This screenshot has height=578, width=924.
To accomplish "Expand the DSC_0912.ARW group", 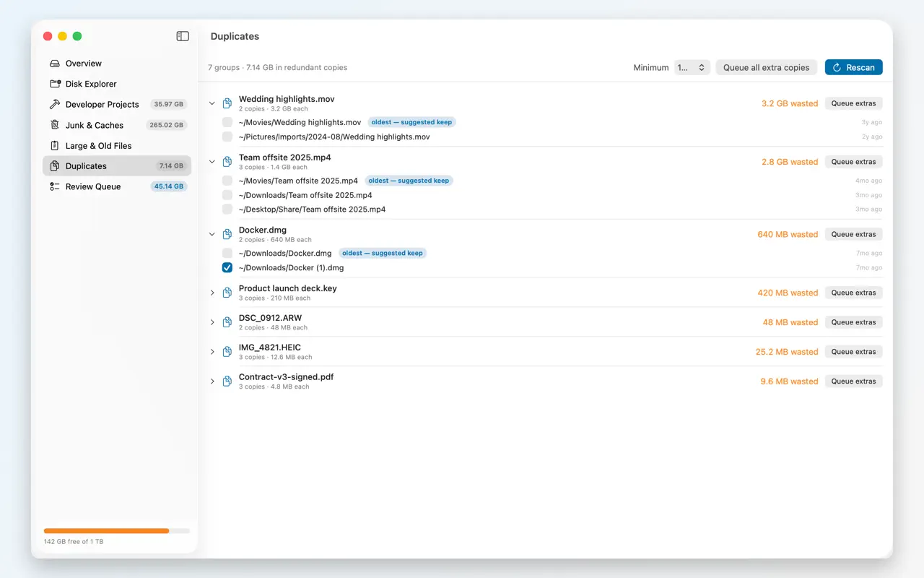I will pos(212,322).
